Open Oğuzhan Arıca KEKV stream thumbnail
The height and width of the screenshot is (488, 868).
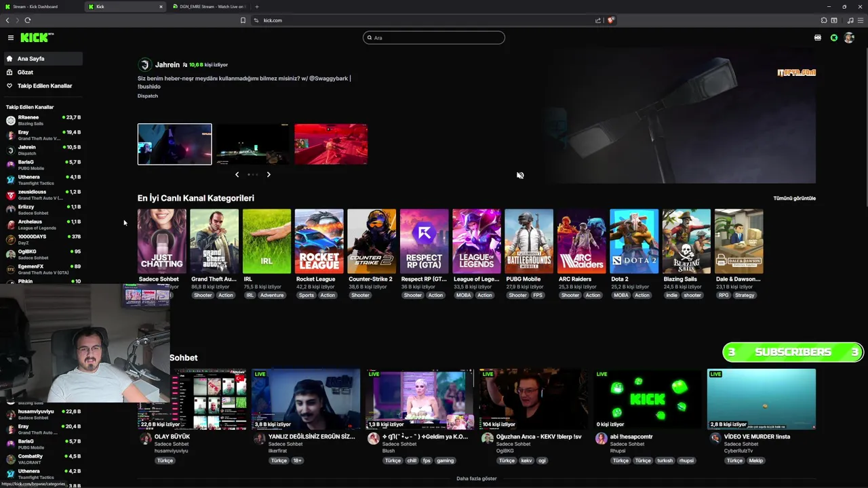534,399
